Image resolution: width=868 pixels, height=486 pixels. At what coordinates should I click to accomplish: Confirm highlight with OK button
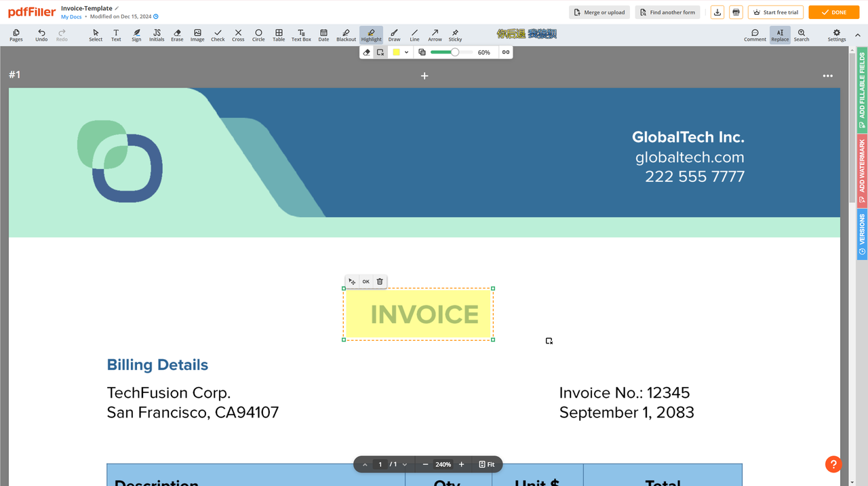366,282
